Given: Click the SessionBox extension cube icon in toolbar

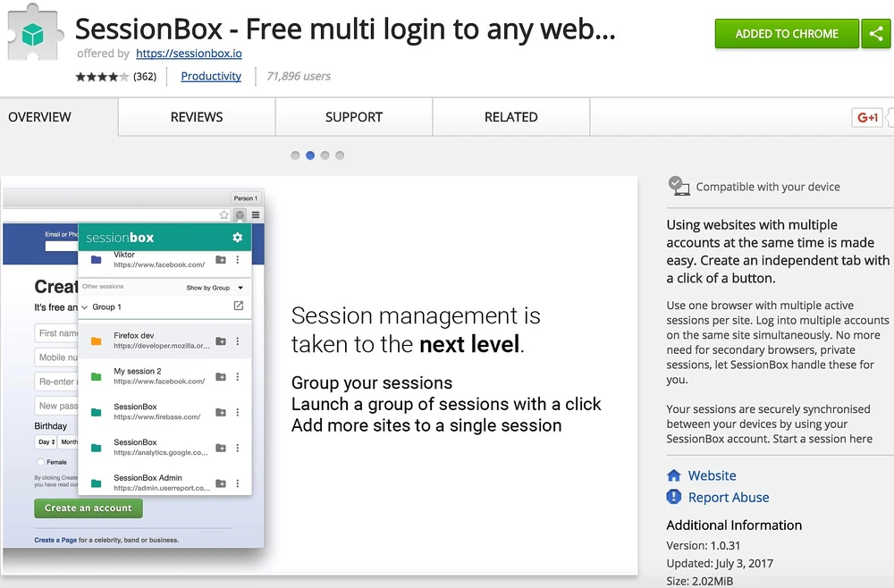Looking at the screenshot, I should pos(240,215).
